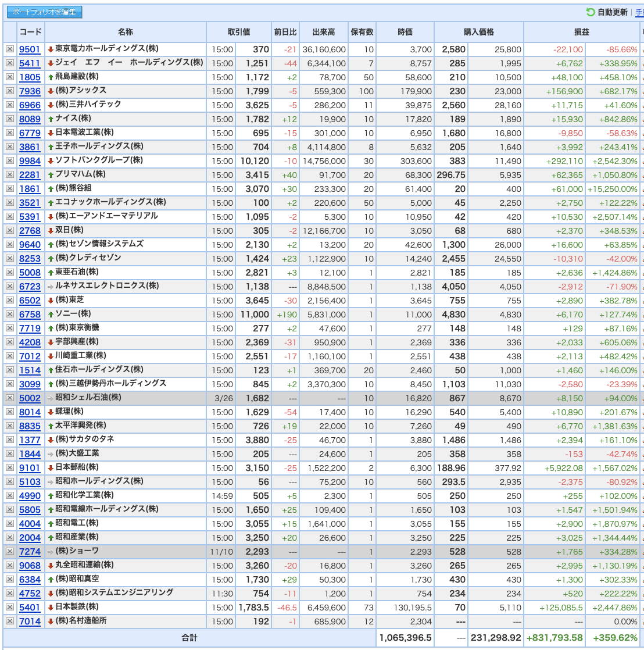This screenshot has height=650, width=644.
Task: Open stock code link 3521
Action: click(30, 203)
